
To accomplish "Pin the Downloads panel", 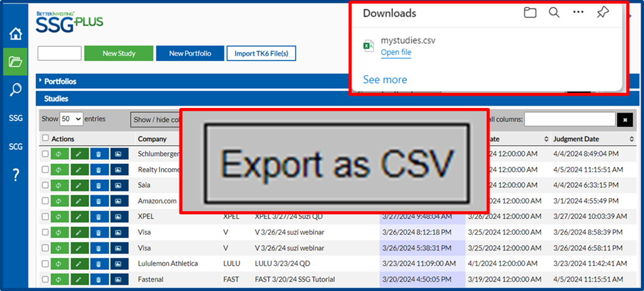I will [603, 13].
